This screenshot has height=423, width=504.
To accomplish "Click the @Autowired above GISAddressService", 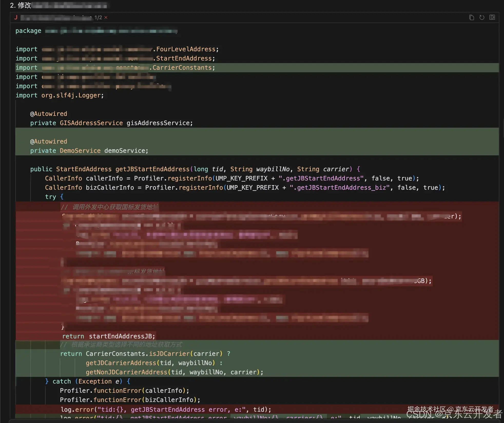I will pos(49,114).
